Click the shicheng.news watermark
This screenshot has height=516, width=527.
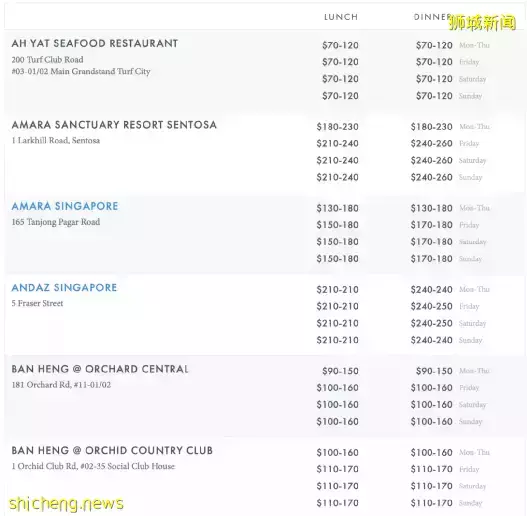[x=66, y=503]
